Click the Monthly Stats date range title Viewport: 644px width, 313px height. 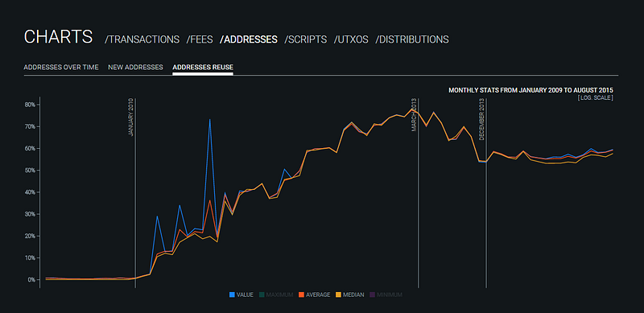531,90
